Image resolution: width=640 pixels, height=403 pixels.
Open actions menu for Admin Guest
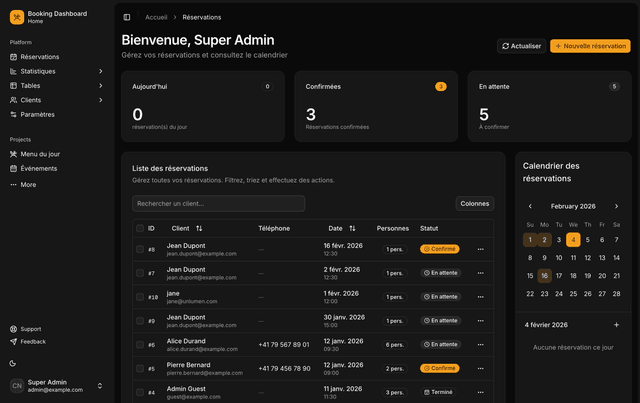pyautogui.click(x=480, y=392)
